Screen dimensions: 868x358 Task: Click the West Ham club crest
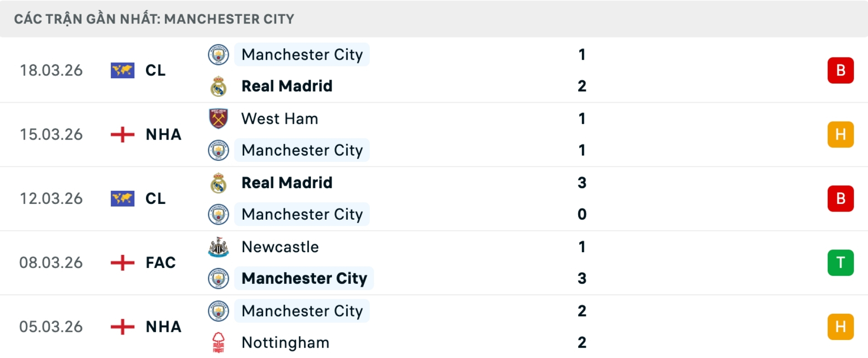pos(218,118)
